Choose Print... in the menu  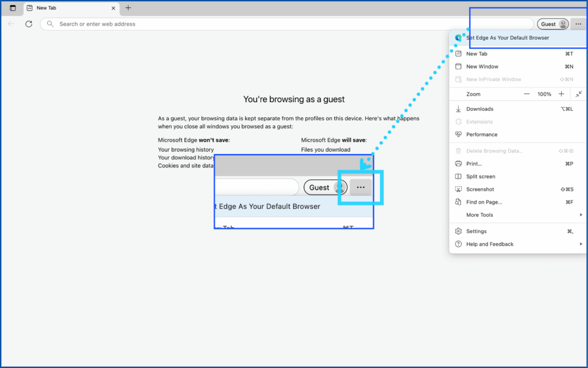tap(474, 164)
